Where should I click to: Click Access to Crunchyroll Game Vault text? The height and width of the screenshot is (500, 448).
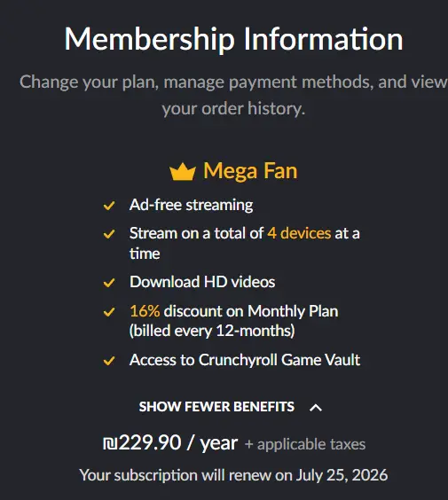[245, 360]
